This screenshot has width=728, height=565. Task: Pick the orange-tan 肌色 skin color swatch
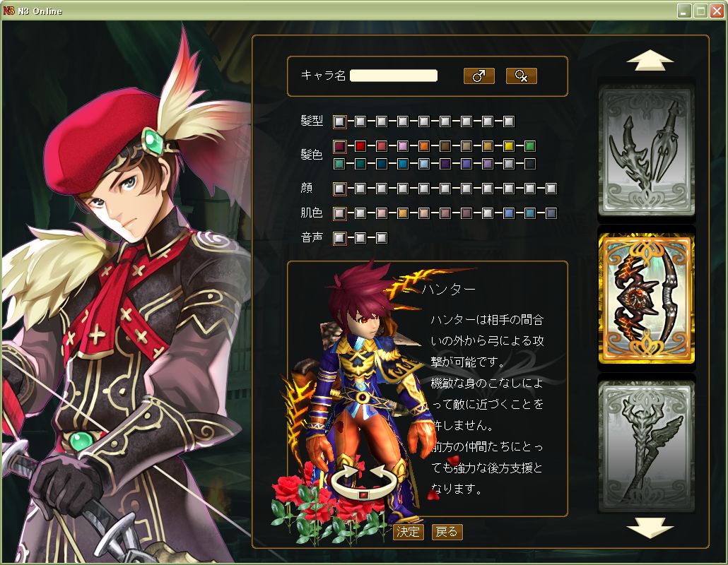pos(403,213)
